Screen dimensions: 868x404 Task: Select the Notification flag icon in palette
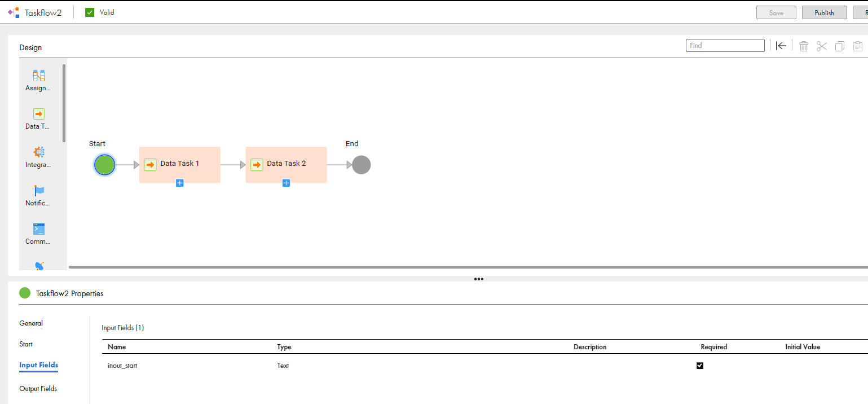pos(39,191)
